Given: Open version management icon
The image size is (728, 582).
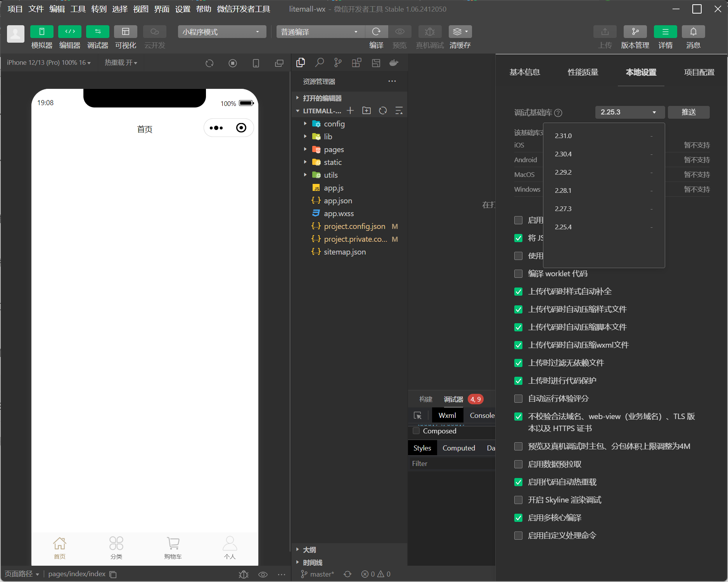Looking at the screenshot, I should (x=635, y=31).
